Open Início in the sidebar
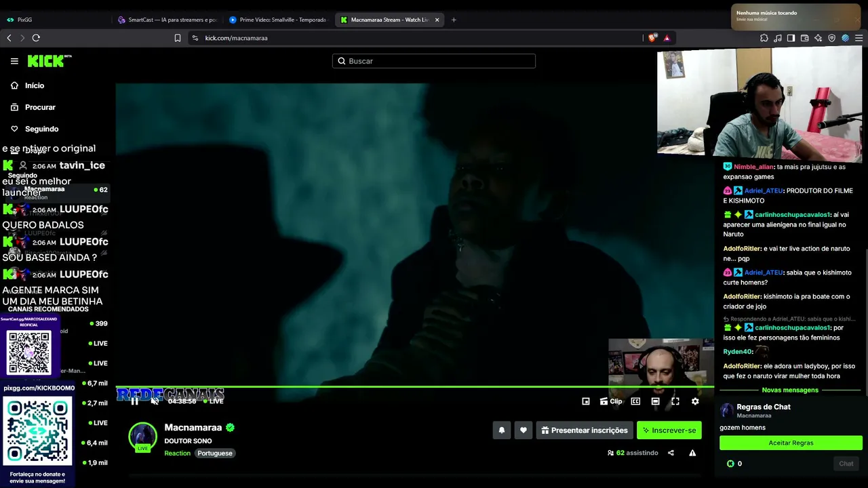 click(x=35, y=85)
